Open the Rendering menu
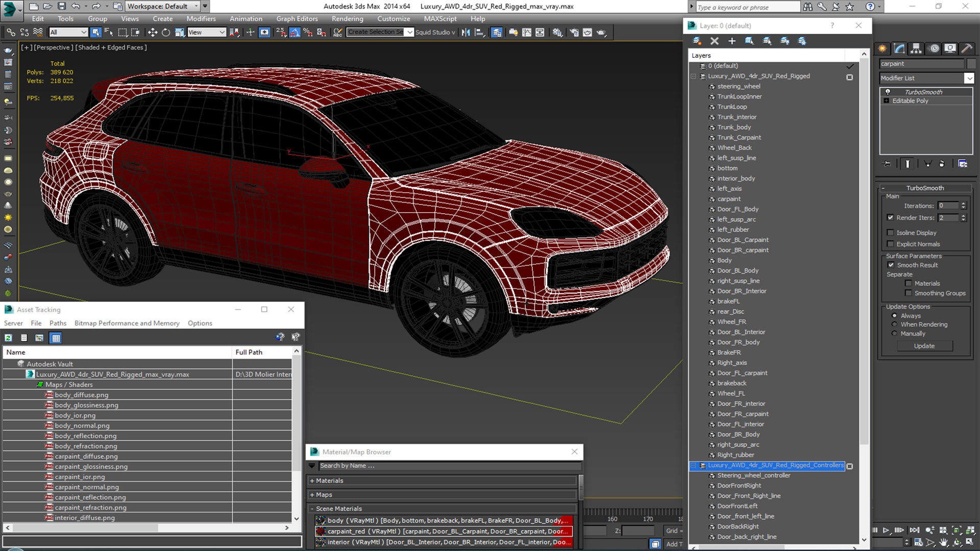 coord(347,19)
